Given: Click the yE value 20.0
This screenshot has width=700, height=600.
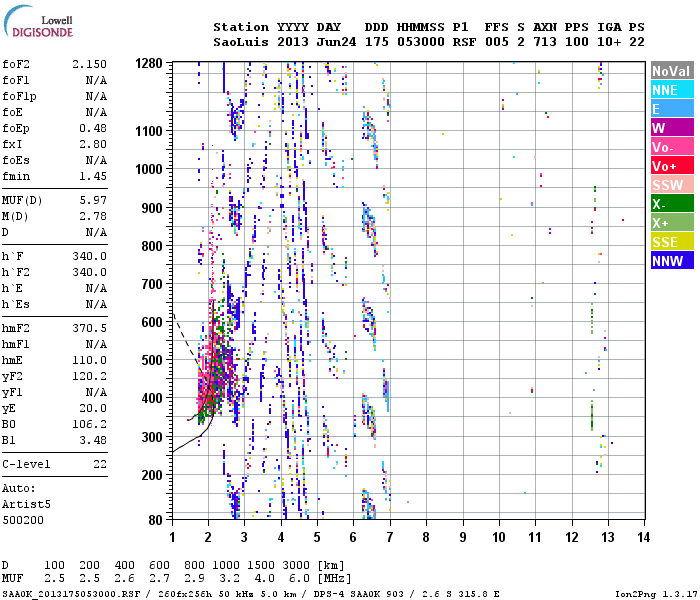Looking at the screenshot, I should 93,408.
